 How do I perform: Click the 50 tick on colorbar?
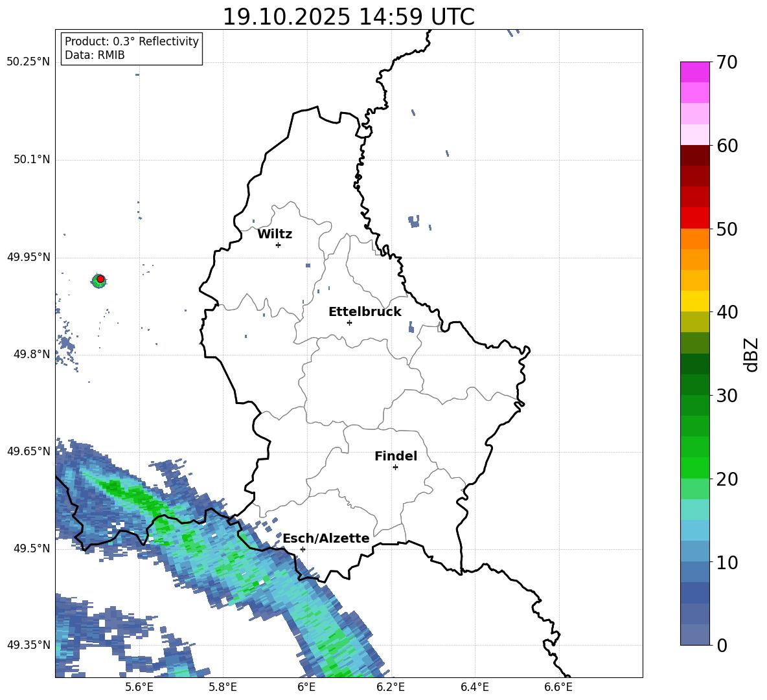tap(727, 229)
